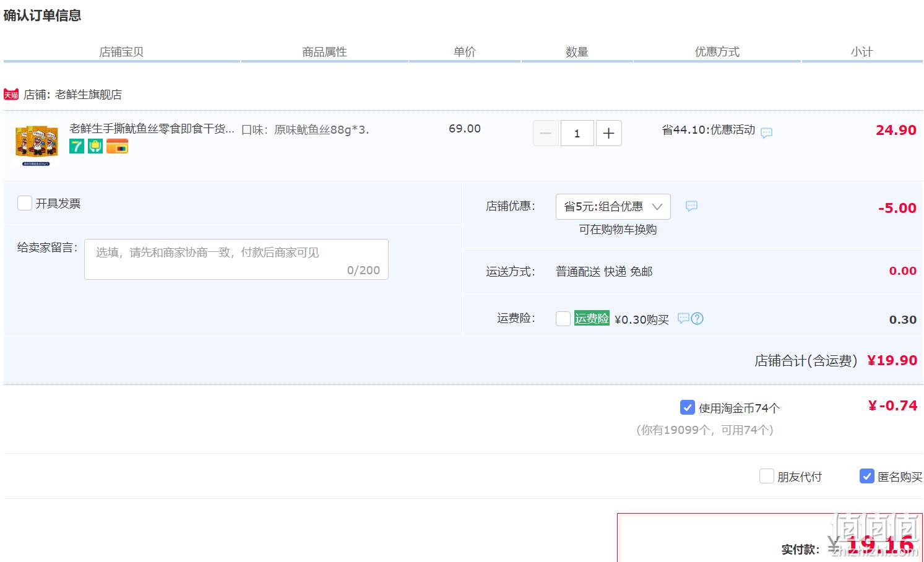Click the 普通配送 快递 免邮 shipping text

[604, 272]
